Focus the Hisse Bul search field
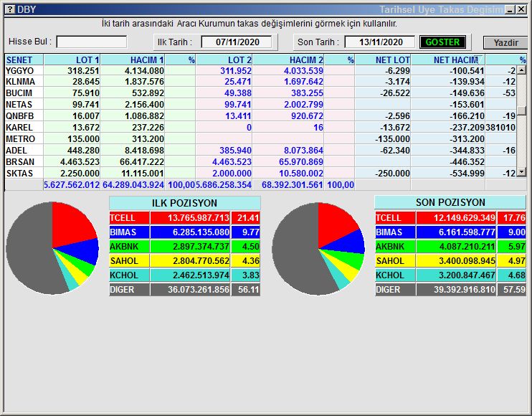 [92, 42]
